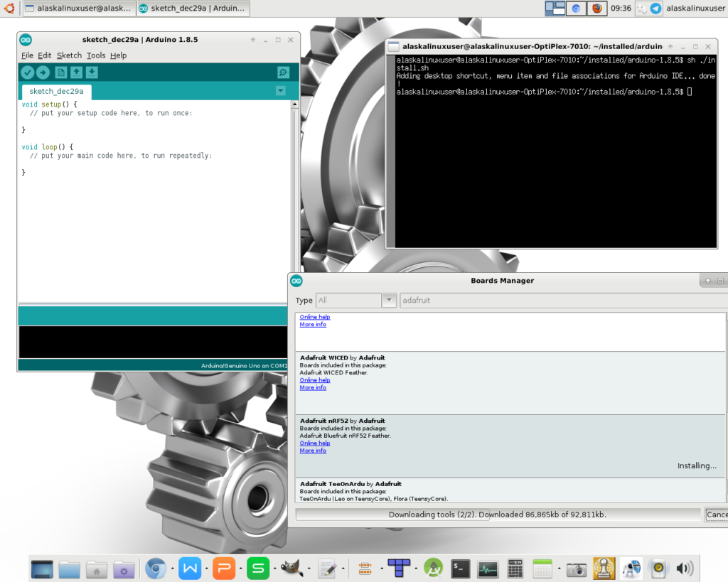Click More info under Adafruit nRF52
728x582 pixels.
click(313, 451)
